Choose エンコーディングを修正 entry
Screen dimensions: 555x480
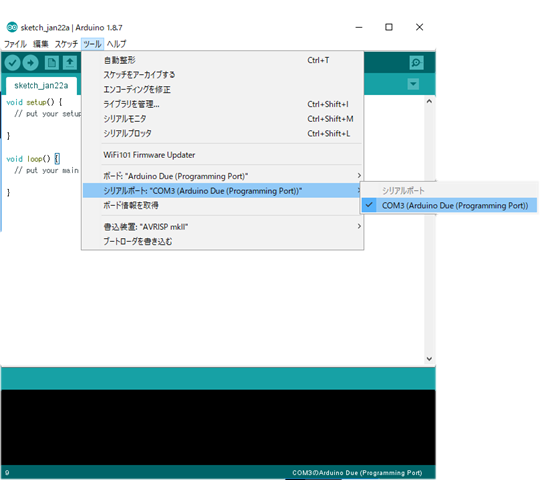pyautogui.click(x=223, y=89)
